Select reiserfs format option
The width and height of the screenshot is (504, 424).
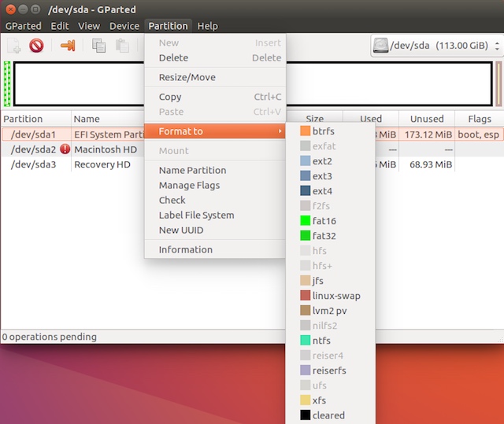(x=330, y=371)
